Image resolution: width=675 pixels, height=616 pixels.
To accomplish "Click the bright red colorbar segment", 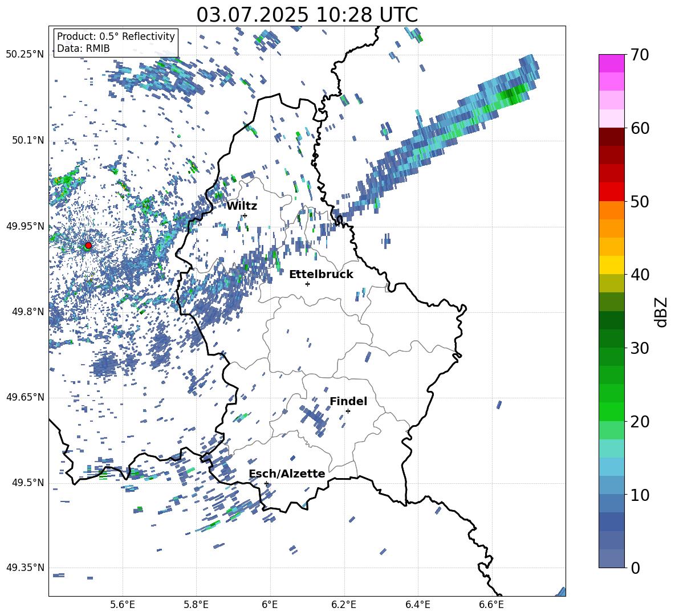I will pos(612,191).
